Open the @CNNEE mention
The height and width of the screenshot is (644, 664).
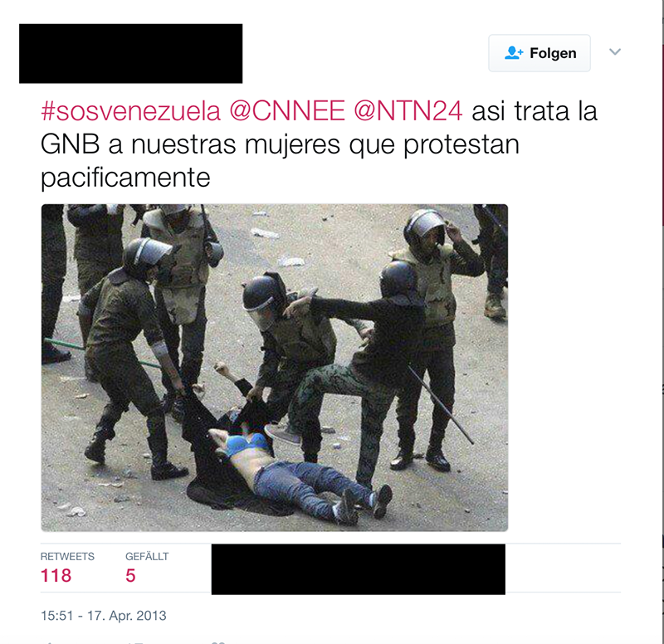[x=287, y=111]
